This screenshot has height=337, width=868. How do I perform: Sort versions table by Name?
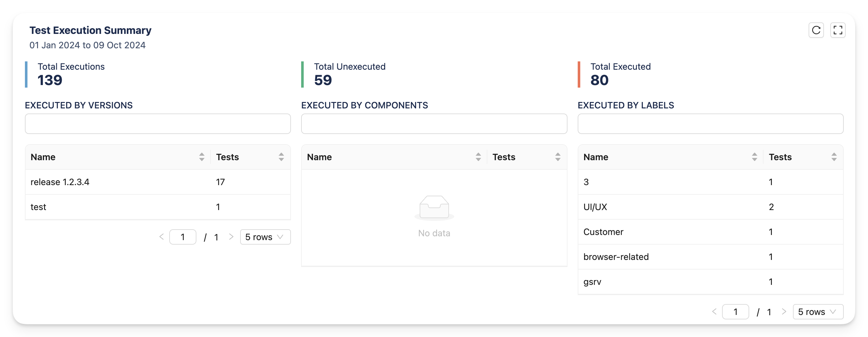pyautogui.click(x=202, y=157)
